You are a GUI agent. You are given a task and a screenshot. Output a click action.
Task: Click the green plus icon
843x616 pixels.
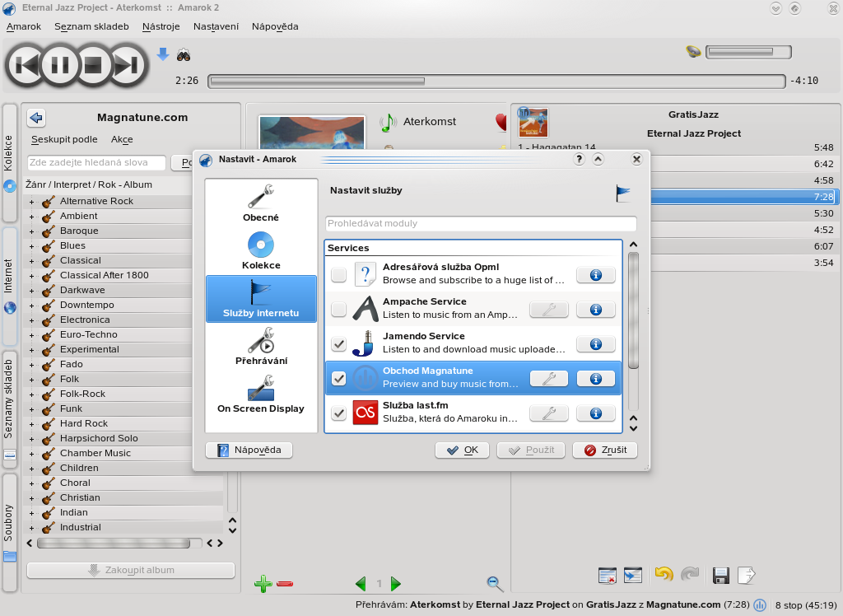[x=263, y=584]
